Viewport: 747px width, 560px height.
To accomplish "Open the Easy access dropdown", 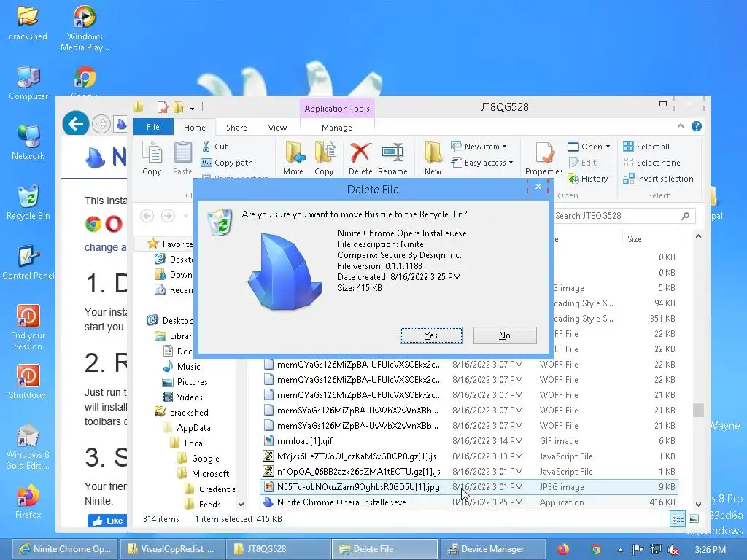I will 483,163.
